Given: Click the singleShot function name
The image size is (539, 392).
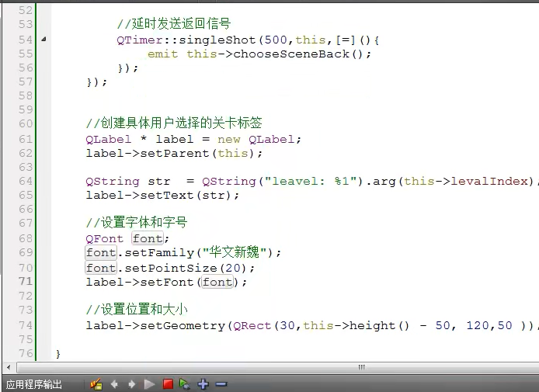Looking at the screenshot, I should 217,40.
